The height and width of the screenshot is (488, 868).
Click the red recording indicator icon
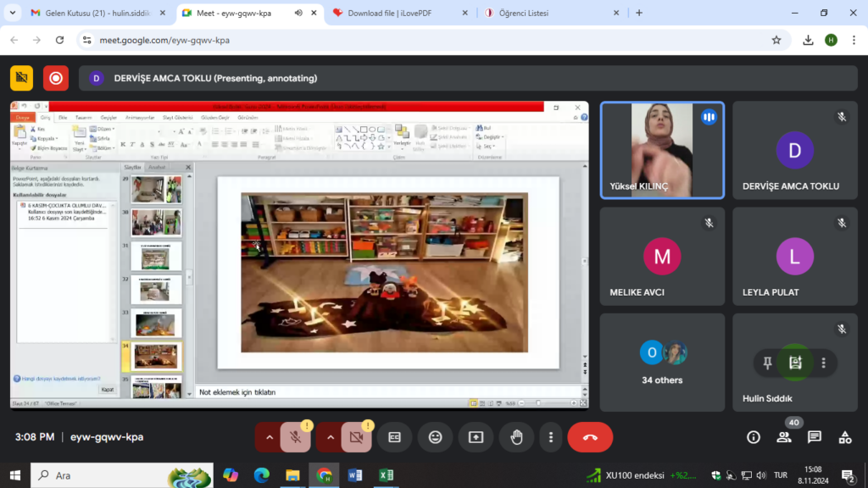(x=56, y=78)
